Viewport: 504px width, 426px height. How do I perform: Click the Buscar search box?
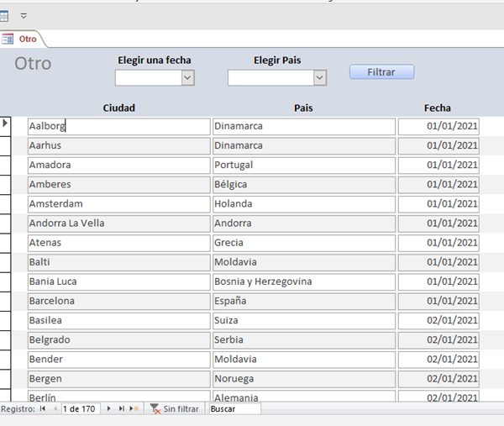pyautogui.click(x=234, y=408)
